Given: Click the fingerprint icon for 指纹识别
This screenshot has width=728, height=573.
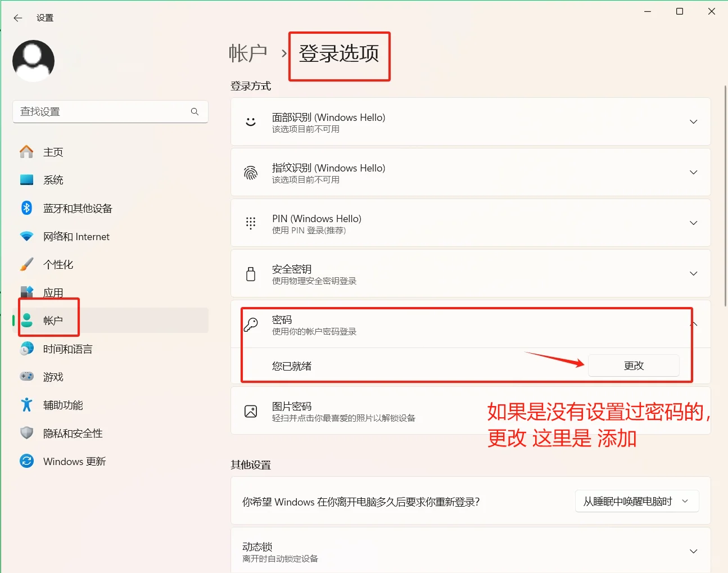Looking at the screenshot, I should pos(250,172).
